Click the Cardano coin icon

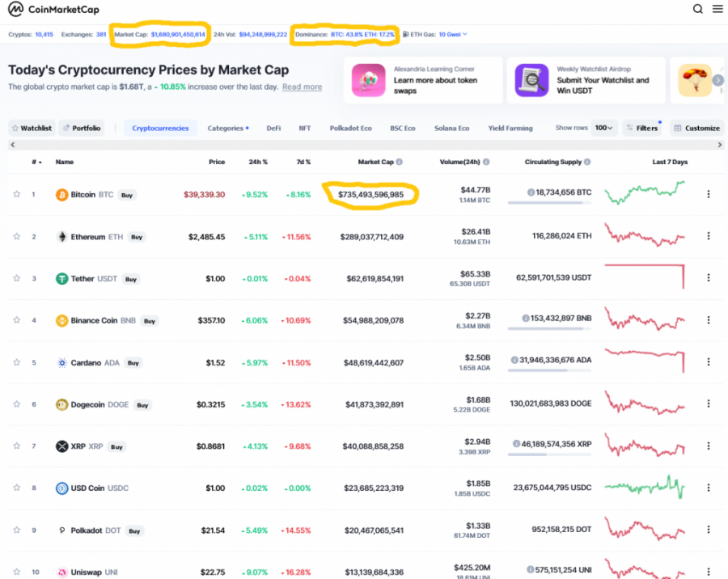61,362
